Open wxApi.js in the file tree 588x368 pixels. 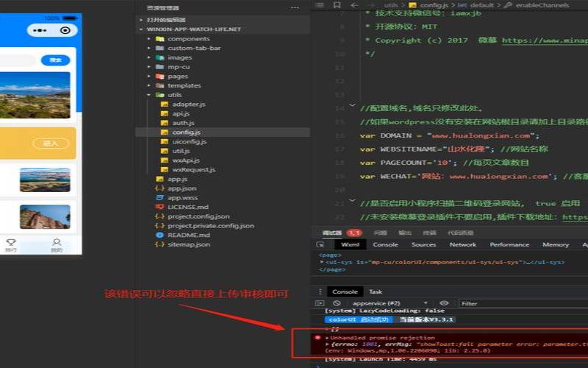186,160
